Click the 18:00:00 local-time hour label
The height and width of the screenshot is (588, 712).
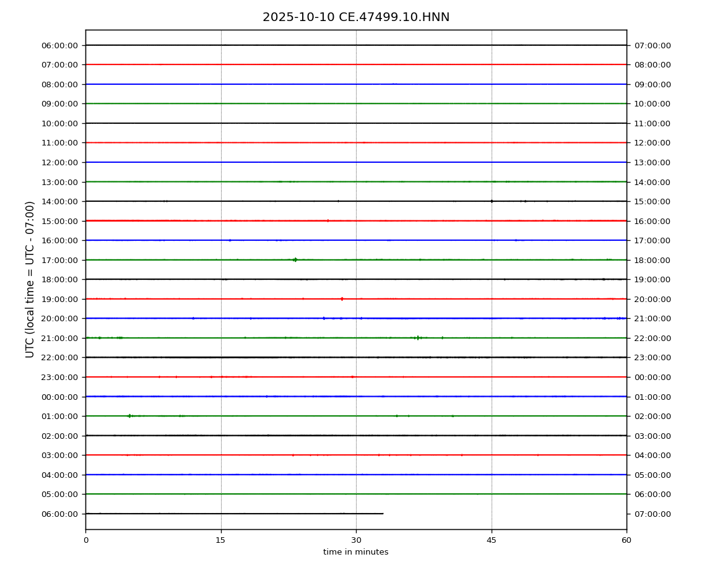click(652, 260)
